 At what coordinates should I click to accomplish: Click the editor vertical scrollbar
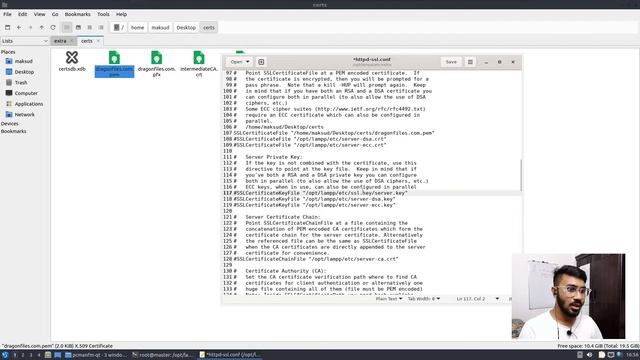point(521,176)
